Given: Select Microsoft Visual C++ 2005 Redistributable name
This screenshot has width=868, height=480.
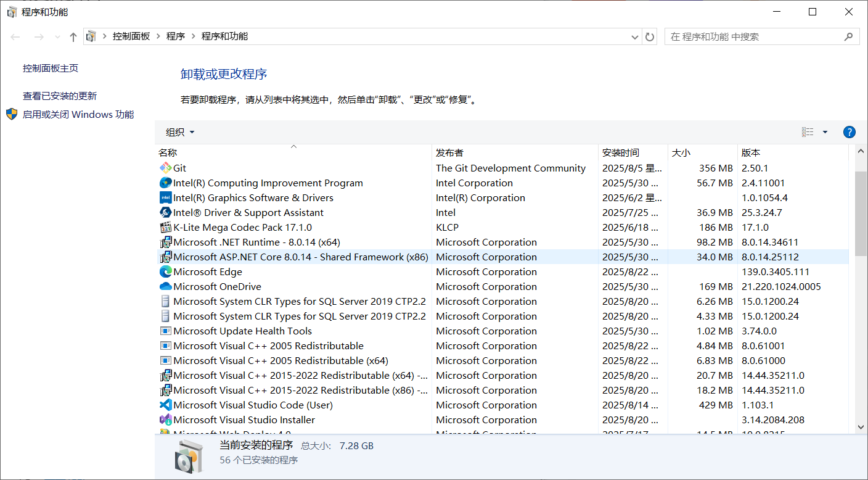Looking at the screenshot, I should (x=268, y=346).
